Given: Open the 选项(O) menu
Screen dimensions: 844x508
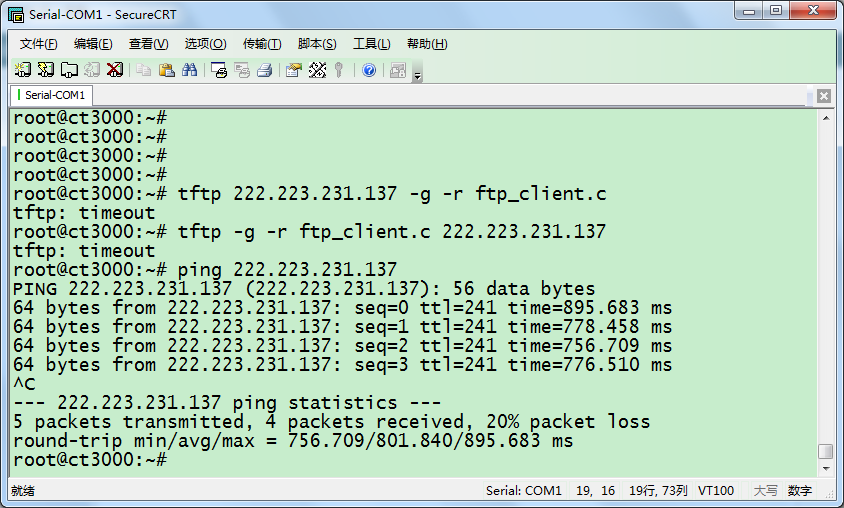Looking at the screenshot, I should tap(205, 44).
